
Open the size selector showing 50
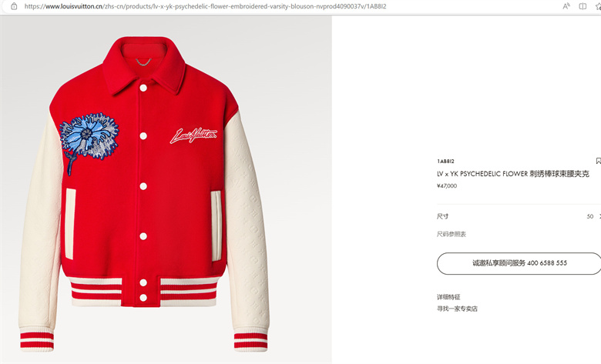pos(590,216)
